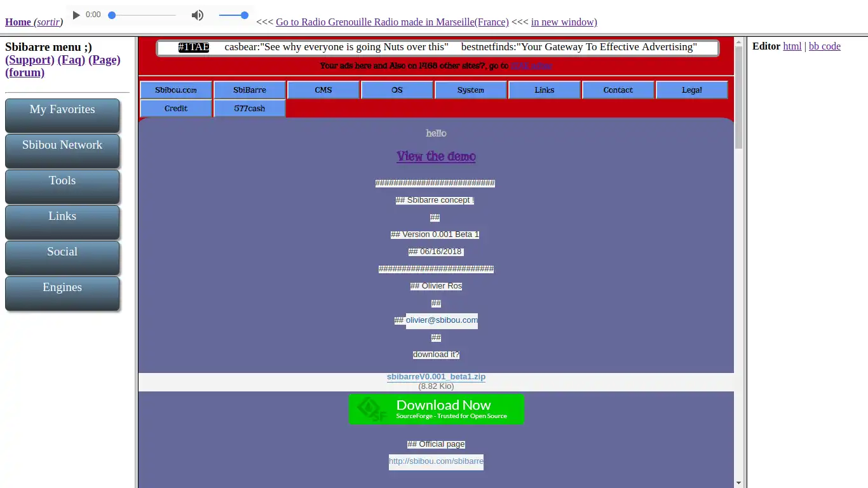The image size is (868, 488).
Task: Click the sortir link
Action: 48,22
